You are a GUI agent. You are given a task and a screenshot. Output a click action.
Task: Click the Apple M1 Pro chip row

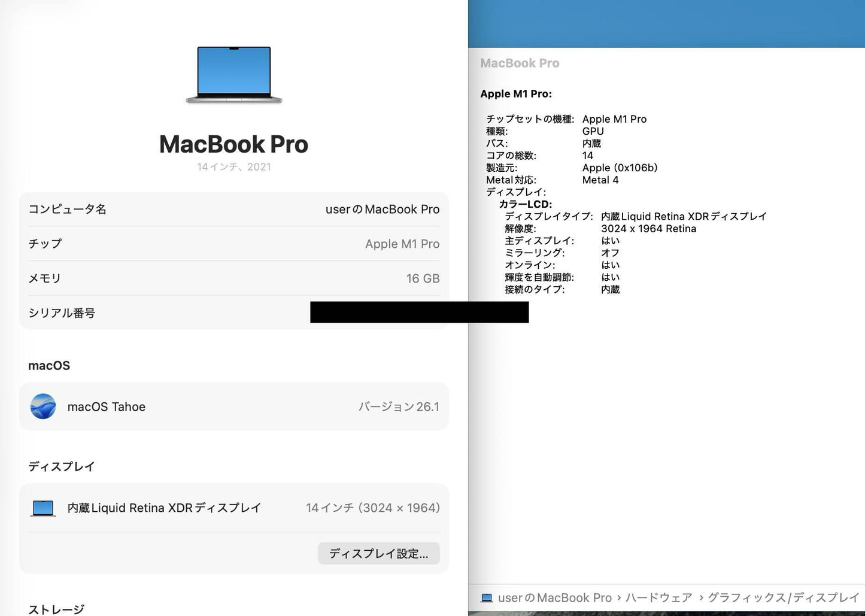click(x=233, y=244)
